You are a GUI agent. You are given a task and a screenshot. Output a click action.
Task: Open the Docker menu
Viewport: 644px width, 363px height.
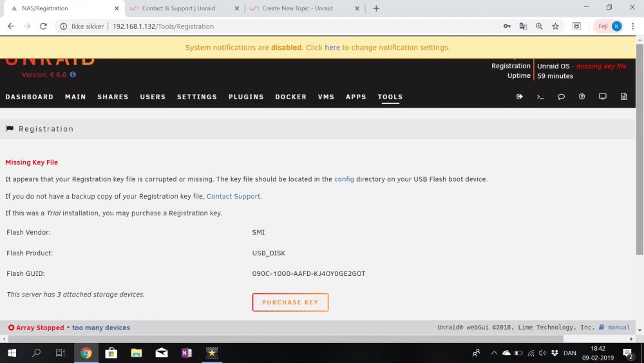click(291, 97)
